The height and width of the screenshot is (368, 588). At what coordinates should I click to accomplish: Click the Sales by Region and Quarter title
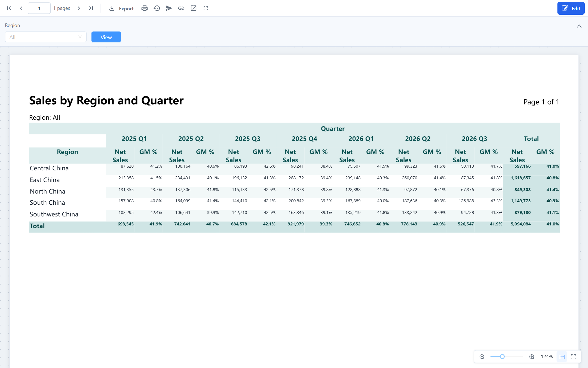(106, 101)
